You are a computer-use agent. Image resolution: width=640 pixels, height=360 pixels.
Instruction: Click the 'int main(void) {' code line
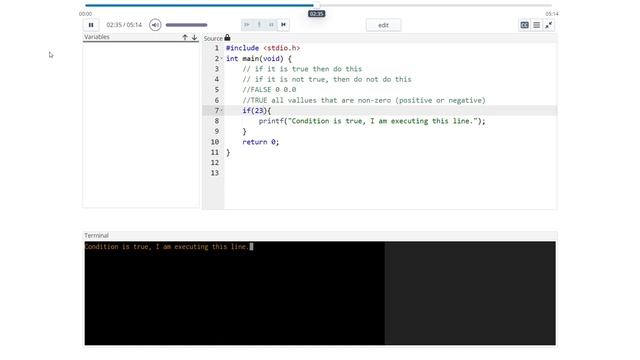tap(259, 59)
